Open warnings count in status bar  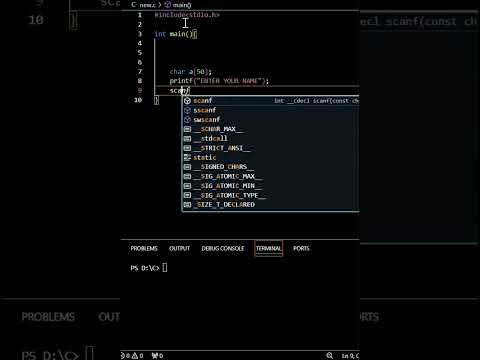137,356
